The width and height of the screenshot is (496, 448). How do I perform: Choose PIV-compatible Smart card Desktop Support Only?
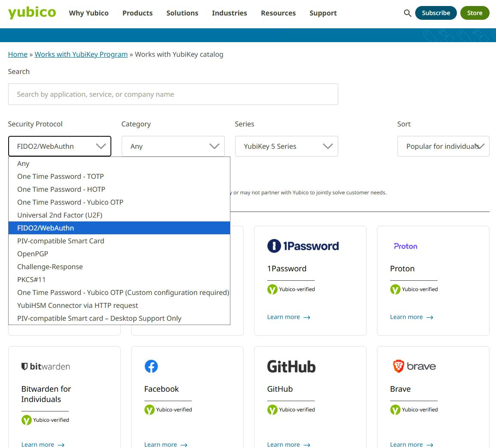[119, 318]
